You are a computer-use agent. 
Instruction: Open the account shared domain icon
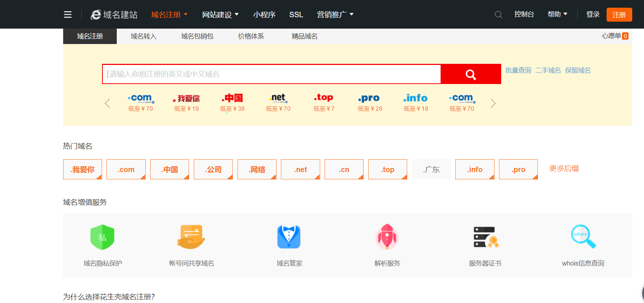coord(191,237)
